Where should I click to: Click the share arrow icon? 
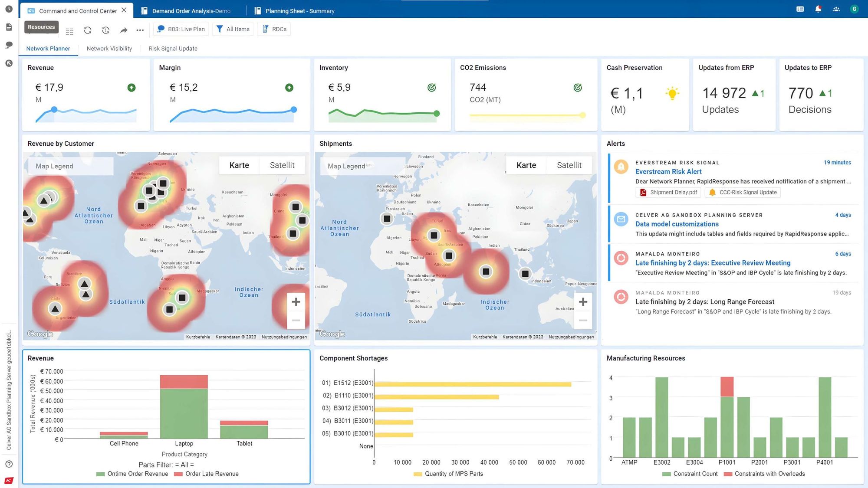click(x=124, y=30)
